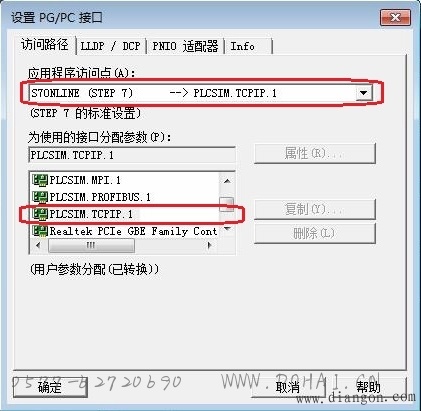Viewport: 421px width, 411px height.
Task: Select the 访问路径 tab
Action: tap(45, 45)
